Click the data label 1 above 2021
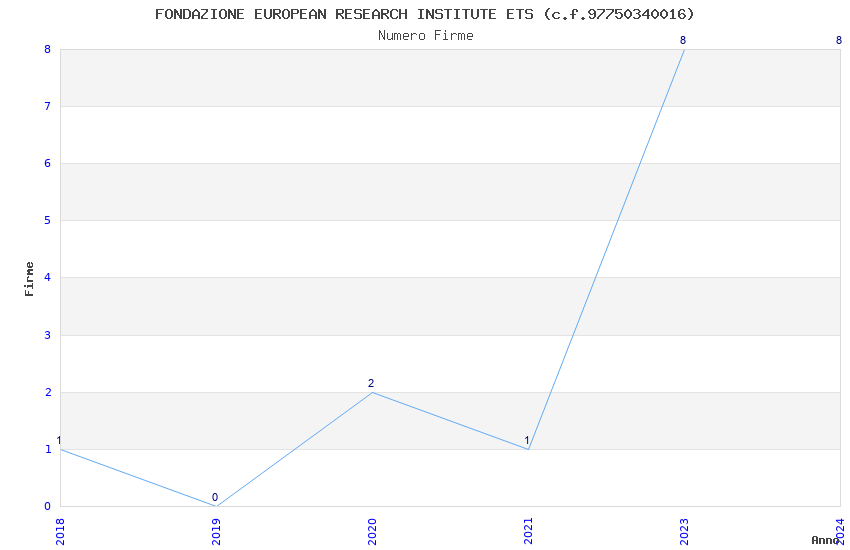 tap(526, 440)
